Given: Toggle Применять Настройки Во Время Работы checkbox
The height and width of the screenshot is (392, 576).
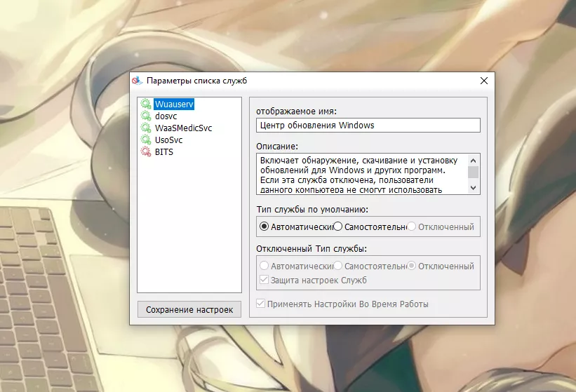Looking at the screenshot, I should 261,304.
